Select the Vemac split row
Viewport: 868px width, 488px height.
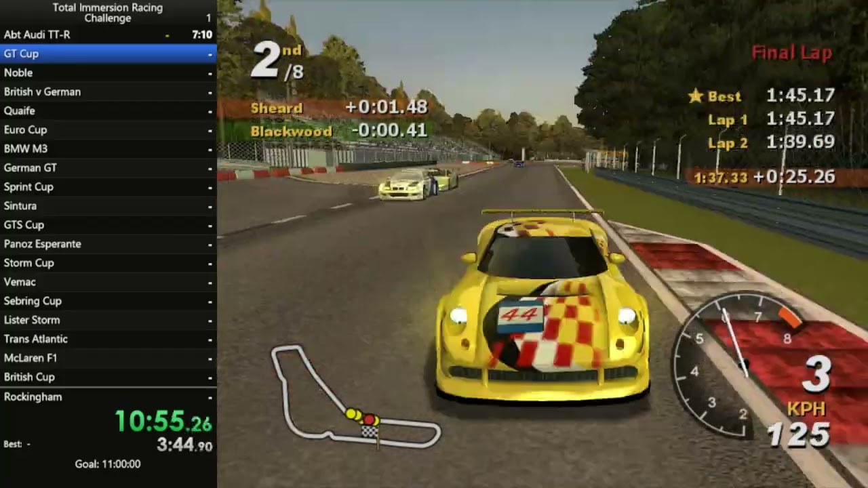click(108, 281)
